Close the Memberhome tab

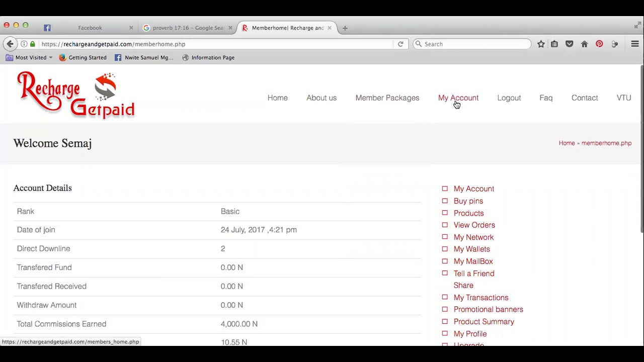point(330,28)
